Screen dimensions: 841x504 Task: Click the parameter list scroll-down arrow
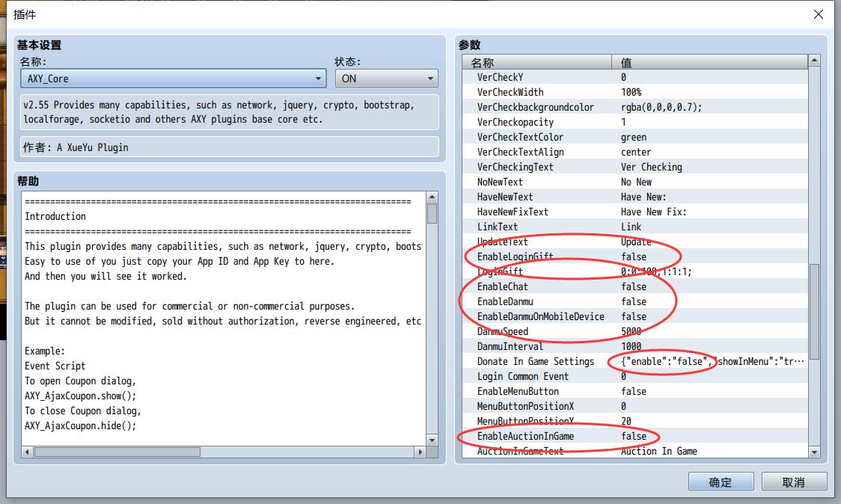(x=814, y=452)
